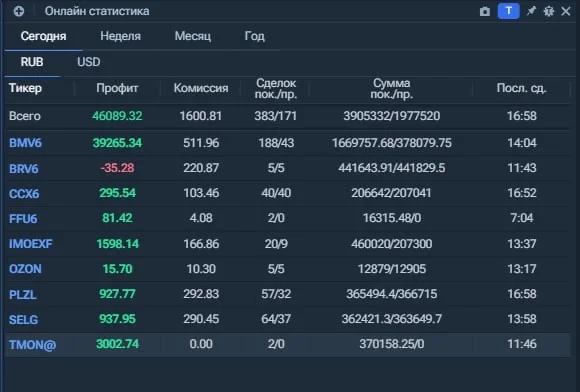Close the Онлайн статистика panel
580x392 pixels.
tap(566, 11)
